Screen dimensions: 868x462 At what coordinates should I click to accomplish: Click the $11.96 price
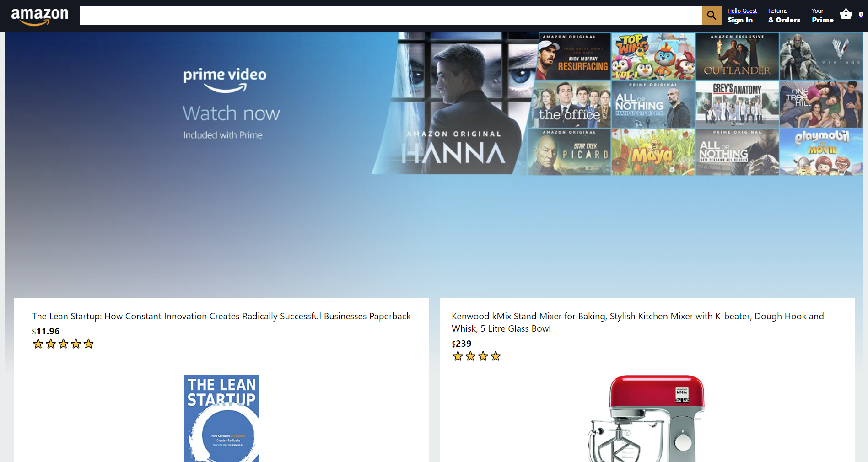(46, 331)
